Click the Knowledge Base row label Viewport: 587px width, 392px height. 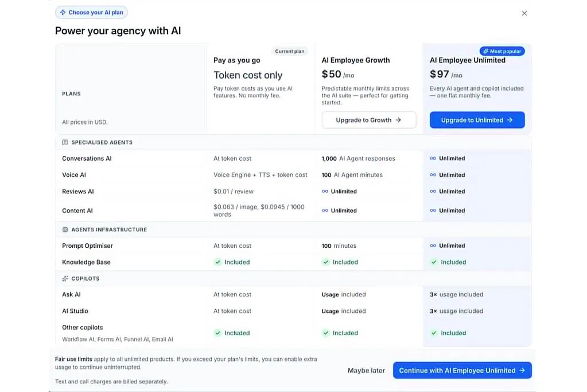point(86,262)
